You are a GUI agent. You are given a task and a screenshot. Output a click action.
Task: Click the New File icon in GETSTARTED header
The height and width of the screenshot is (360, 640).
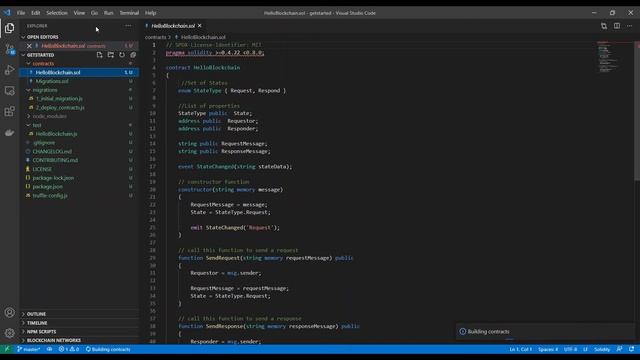tap(100, 55)
